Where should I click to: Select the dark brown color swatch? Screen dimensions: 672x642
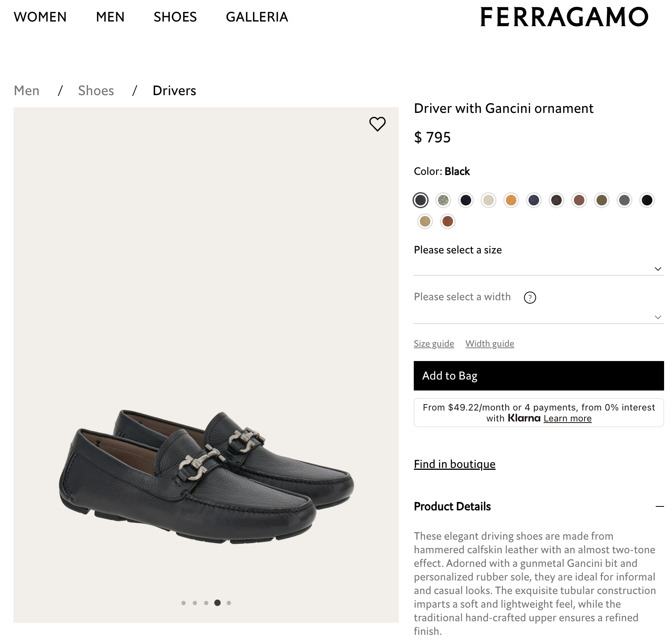[557, 200]
